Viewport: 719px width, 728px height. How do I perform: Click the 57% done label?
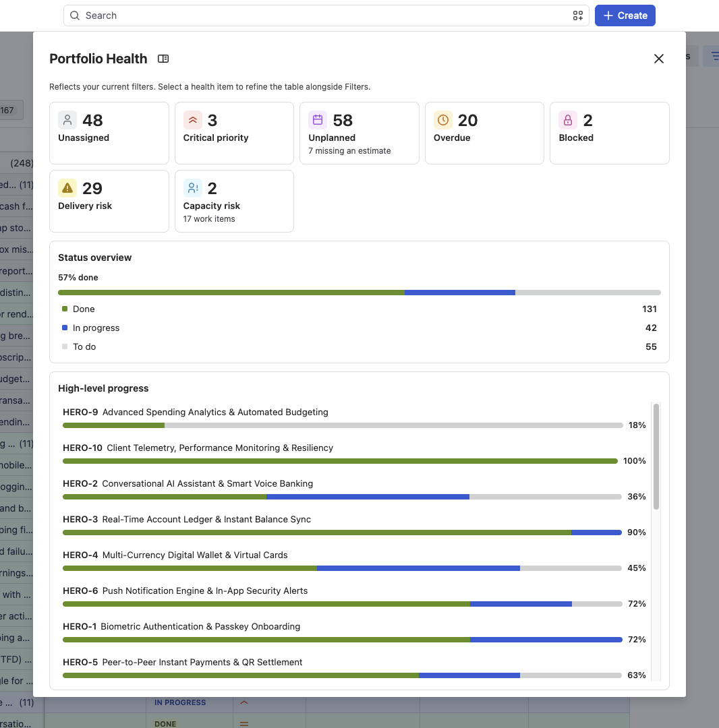click(x=78, y=278)
